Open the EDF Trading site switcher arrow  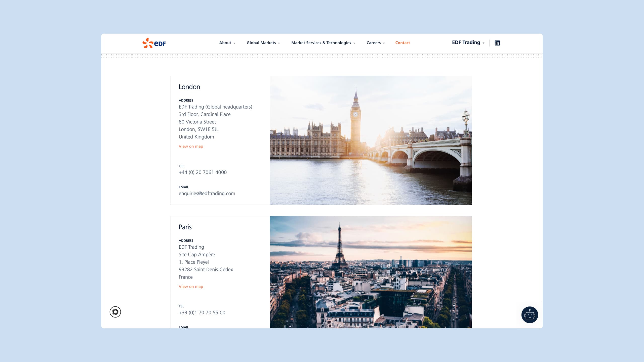(484, 43)
